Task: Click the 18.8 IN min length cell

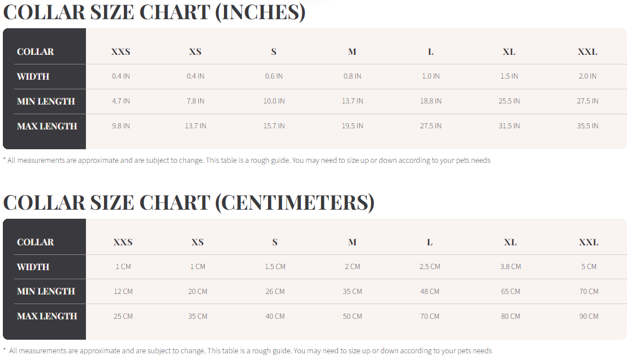Action: 431,101
